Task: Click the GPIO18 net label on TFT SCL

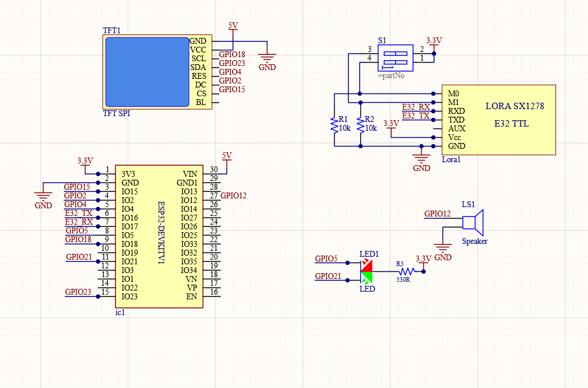Action: pos(232,54)
